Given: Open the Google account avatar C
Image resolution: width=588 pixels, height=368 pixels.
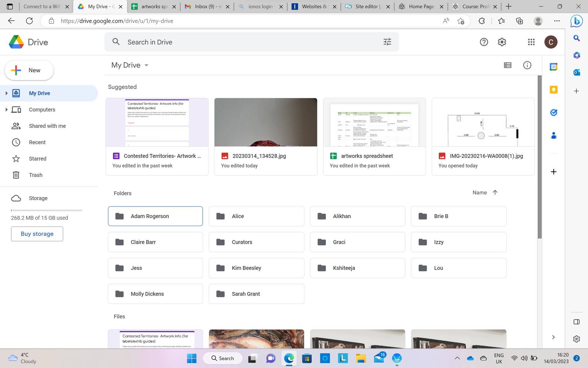Looking at the screenshot, I should click(x=551, y=42).
